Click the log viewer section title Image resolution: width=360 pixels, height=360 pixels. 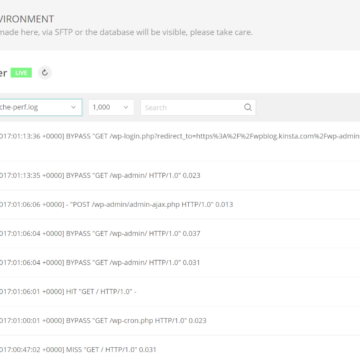point(3,73)
